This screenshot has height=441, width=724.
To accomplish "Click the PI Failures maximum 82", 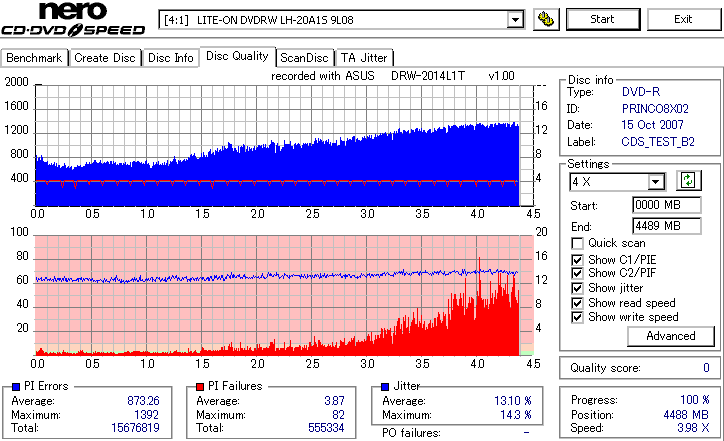I will point(338,415).
